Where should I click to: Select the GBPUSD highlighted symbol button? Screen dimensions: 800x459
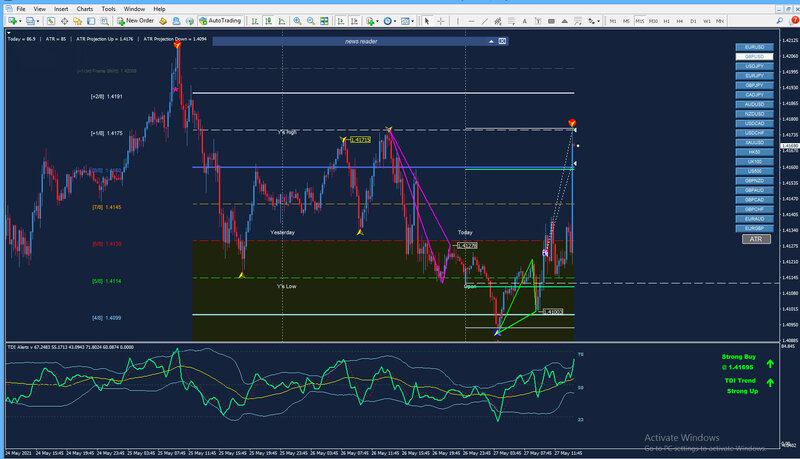coord(754,57)
